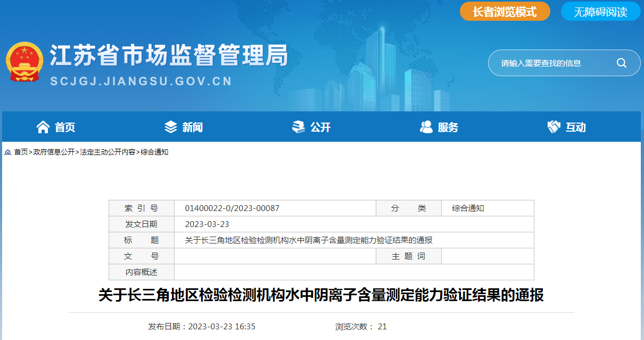Screen dimensions: 644x340
Task: Click the 发布日期：2023-03-23 16:35 text
Action: point(202,327)
